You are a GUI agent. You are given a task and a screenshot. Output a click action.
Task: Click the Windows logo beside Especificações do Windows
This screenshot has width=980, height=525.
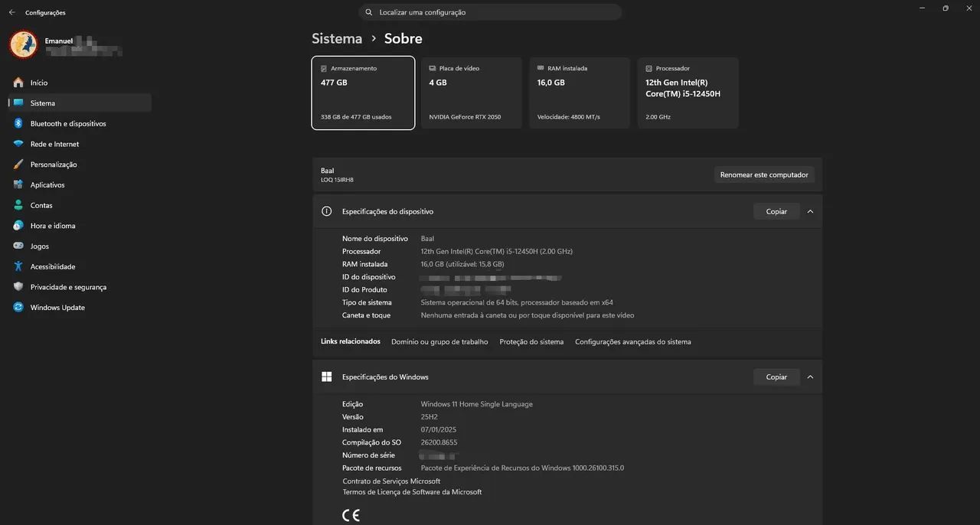pyautogui.click(x=326, y=377)
